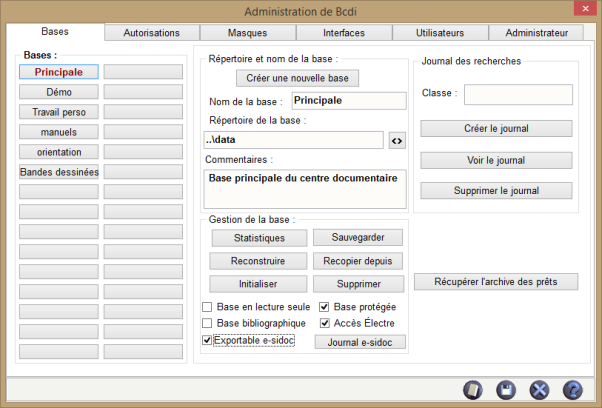Open help with the question mark icon
Viewport: 602px width, 408px height.
(x=572, y=390)
